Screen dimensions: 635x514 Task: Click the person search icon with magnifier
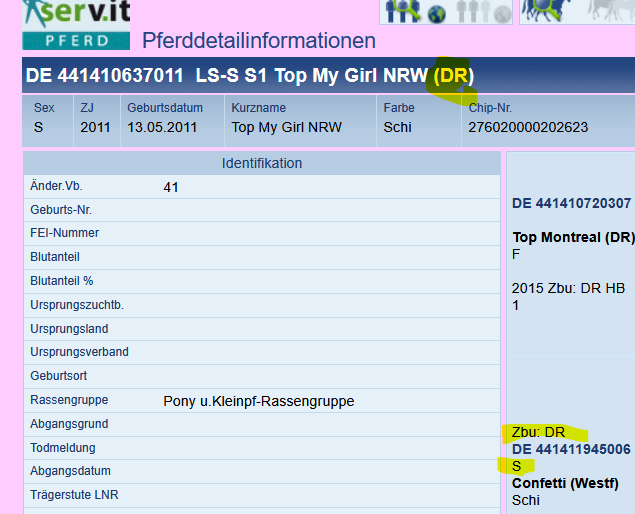pyautogui.click(x=404, y=11)
